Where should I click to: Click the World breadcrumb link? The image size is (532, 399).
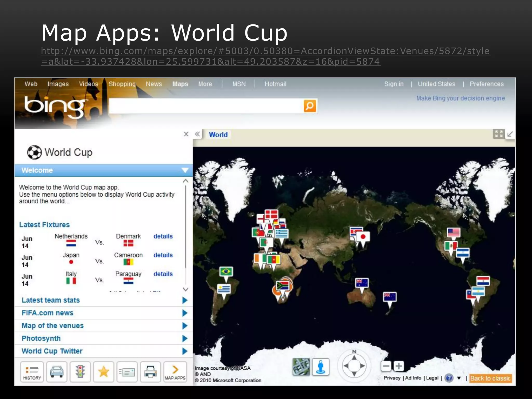pos(218,135)
